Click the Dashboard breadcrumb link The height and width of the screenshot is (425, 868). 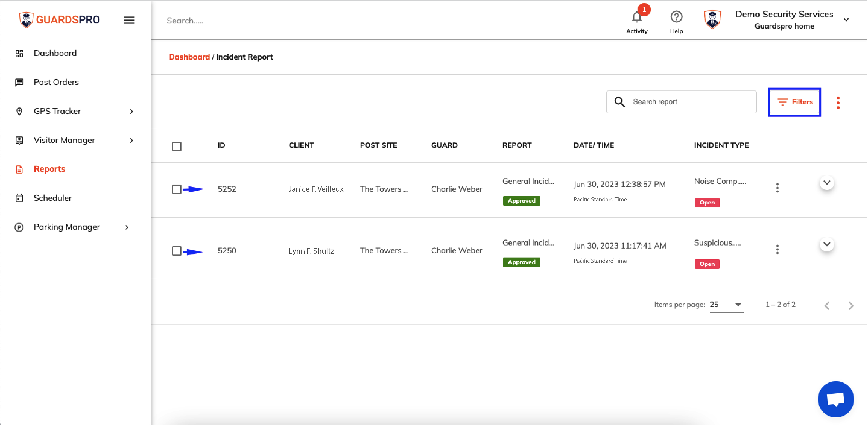189,57
